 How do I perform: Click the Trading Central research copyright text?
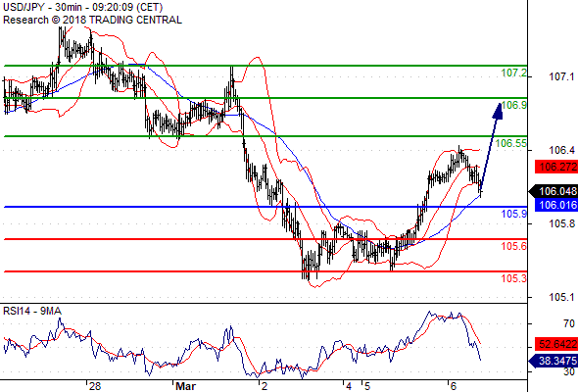pos(92,20)
